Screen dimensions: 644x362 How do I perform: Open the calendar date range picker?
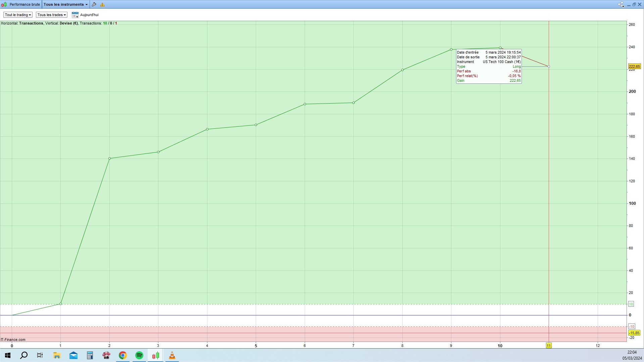point(75,15)
